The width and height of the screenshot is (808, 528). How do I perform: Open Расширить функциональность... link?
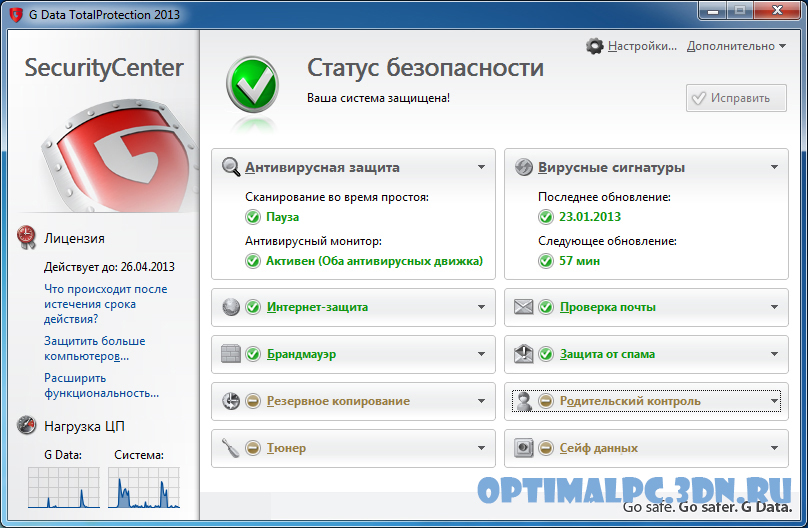[102, 385]
